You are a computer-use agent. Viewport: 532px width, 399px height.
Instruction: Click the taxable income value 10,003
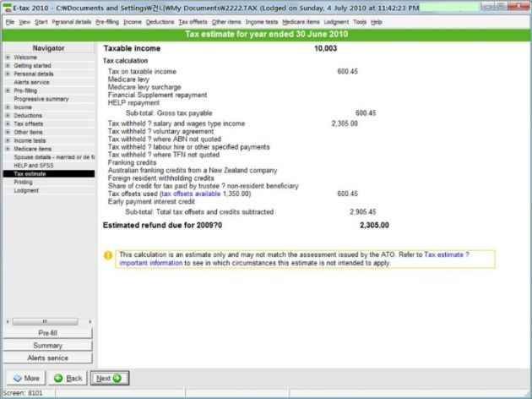pyautogui.click(x=325, y=48)
